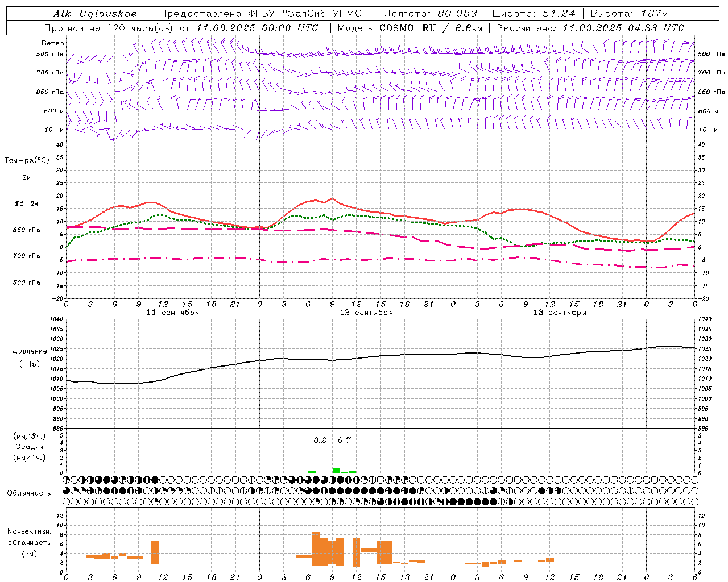Click the (мм/1ч.) units label

[x=30, y=458]
